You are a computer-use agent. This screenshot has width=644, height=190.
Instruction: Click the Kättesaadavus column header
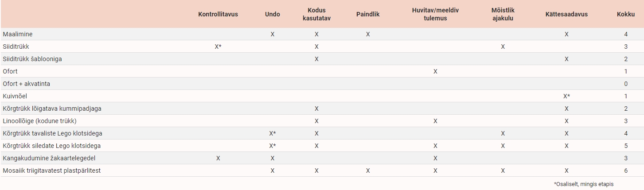[566, 14]
